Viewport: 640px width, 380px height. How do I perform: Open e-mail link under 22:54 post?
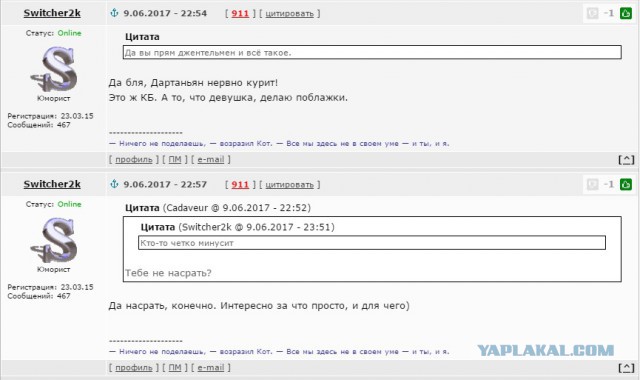tap(211, 160)
